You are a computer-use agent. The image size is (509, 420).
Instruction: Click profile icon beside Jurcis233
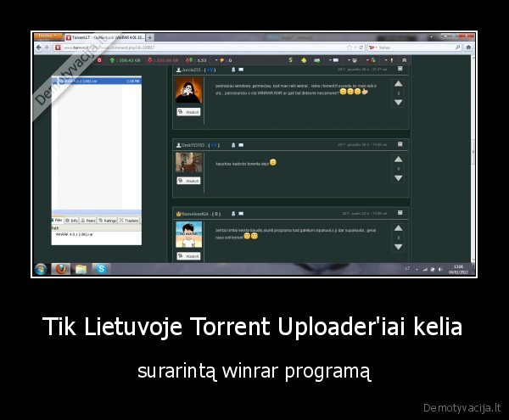pos(233,70)
